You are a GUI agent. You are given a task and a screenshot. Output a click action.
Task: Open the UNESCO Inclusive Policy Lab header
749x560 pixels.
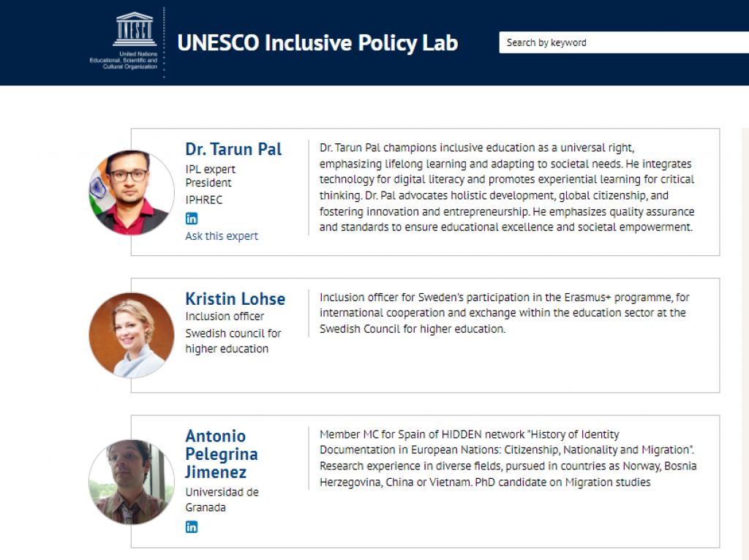click(317, 42)
